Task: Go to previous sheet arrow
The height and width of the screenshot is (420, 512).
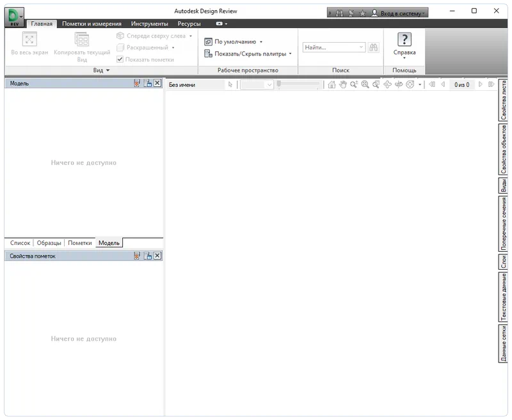Action: [x=443, y=84]
